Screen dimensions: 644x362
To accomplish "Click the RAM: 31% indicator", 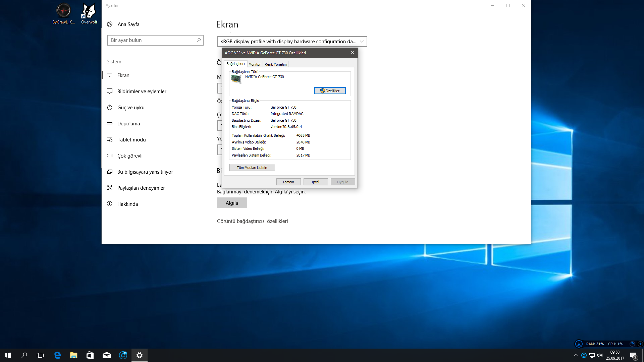I will [x=595, y=344].
